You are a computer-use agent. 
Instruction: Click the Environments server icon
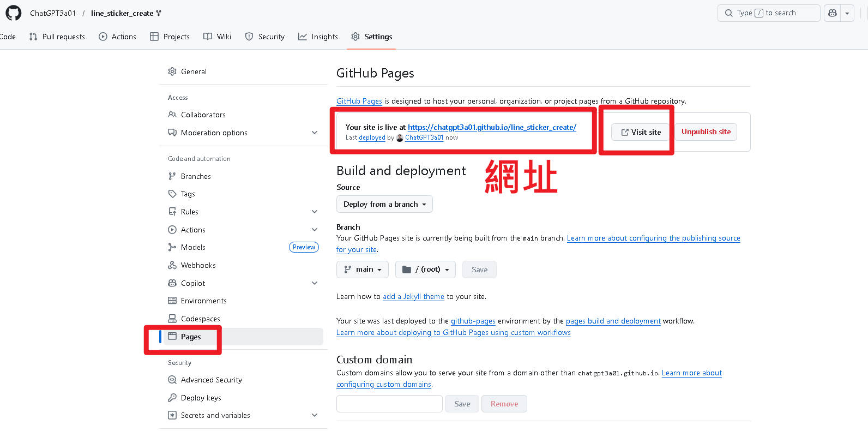[x=172, y=301]
